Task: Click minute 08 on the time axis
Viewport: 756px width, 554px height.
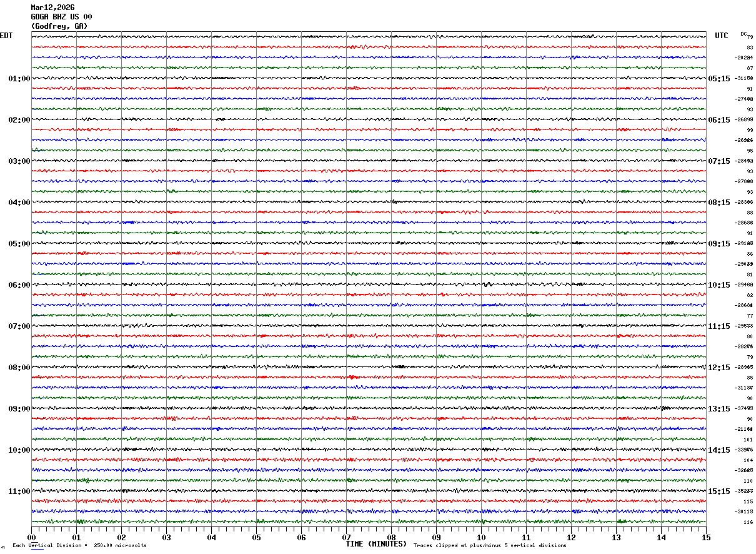Action: click(x=391, y=537)
